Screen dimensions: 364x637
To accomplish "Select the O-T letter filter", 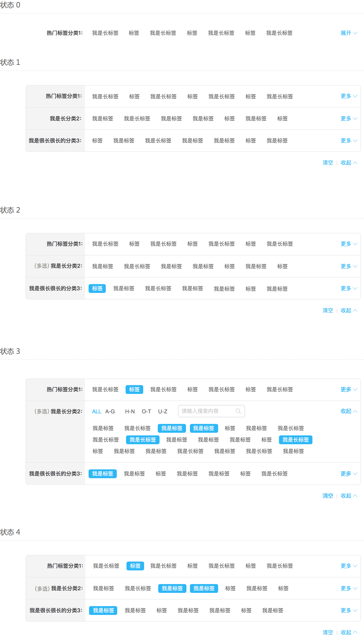I will [x=146, y=412].
